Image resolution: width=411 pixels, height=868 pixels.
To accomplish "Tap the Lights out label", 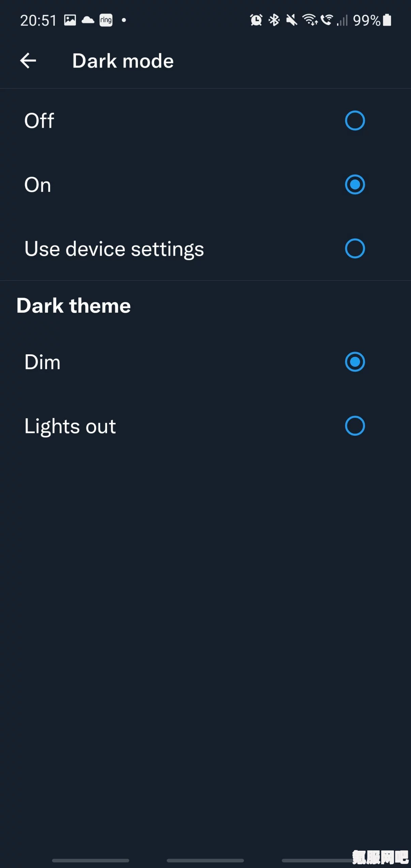I will point(70,427).
